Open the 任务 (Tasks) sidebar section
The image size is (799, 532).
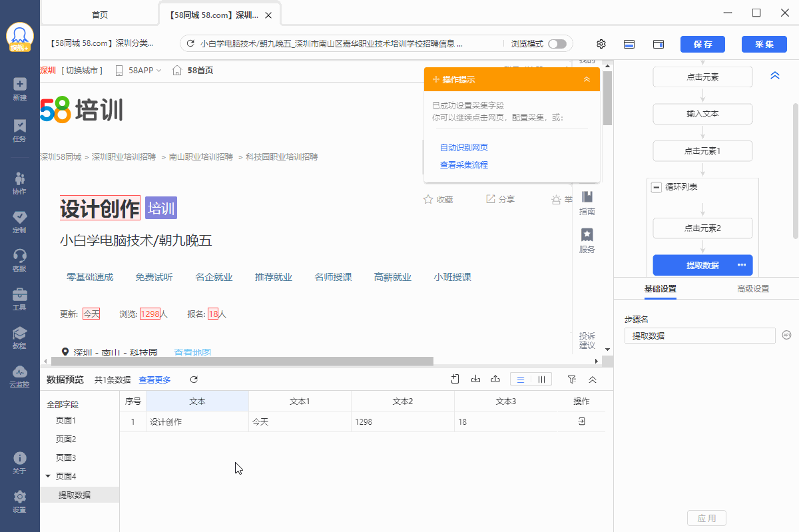tap(19, 130)
